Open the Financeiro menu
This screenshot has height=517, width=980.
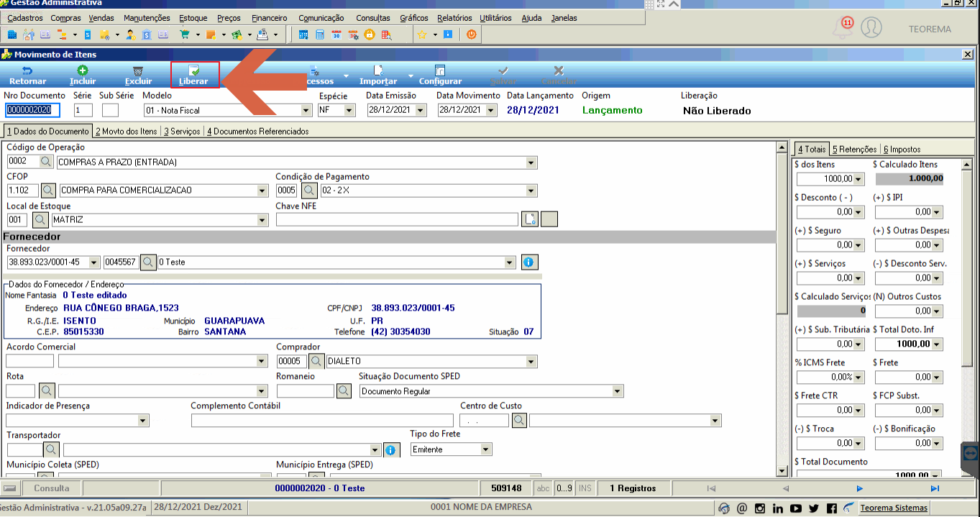pos(270,18)
